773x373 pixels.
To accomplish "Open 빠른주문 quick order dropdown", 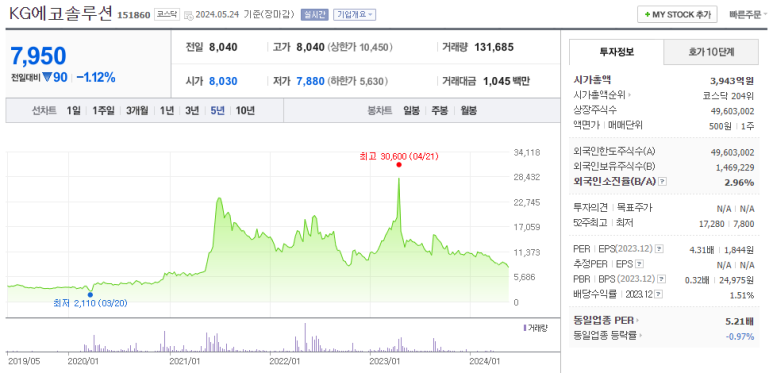I will (x=747, y=14).
